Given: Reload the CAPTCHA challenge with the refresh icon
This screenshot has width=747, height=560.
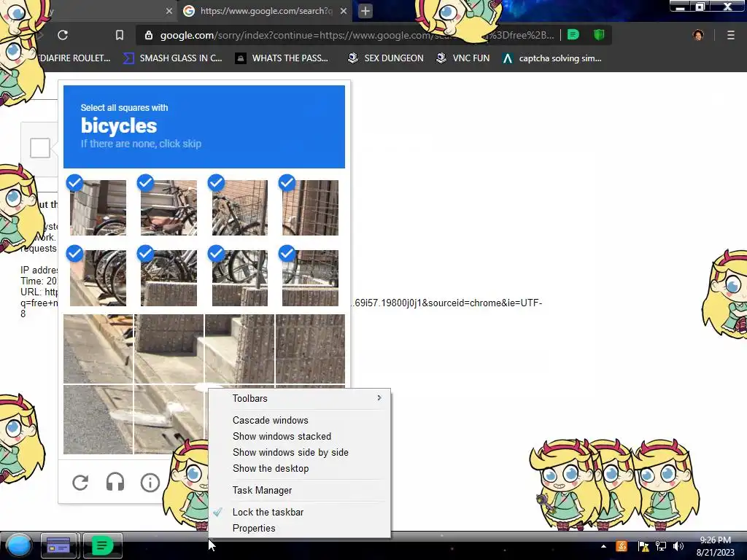Looking at the screenshot, I should [x=80, y=483].
